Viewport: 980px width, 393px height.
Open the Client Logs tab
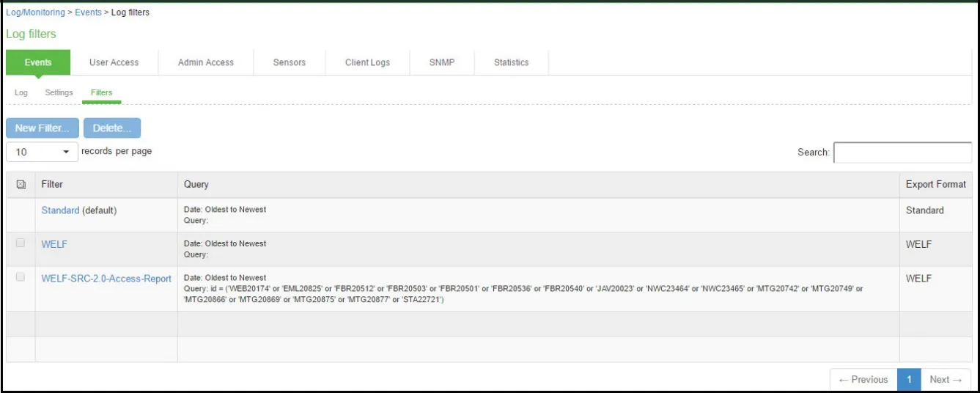click(367, 62)
